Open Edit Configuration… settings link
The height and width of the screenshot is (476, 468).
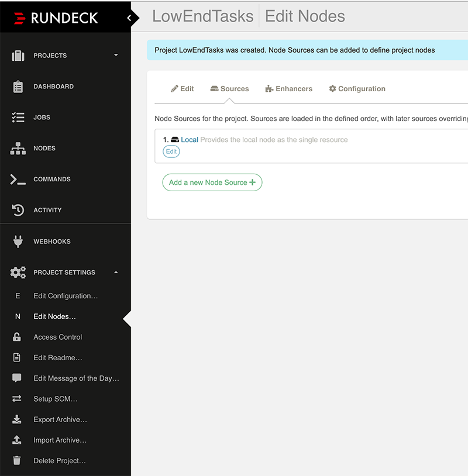coord(66,296)
